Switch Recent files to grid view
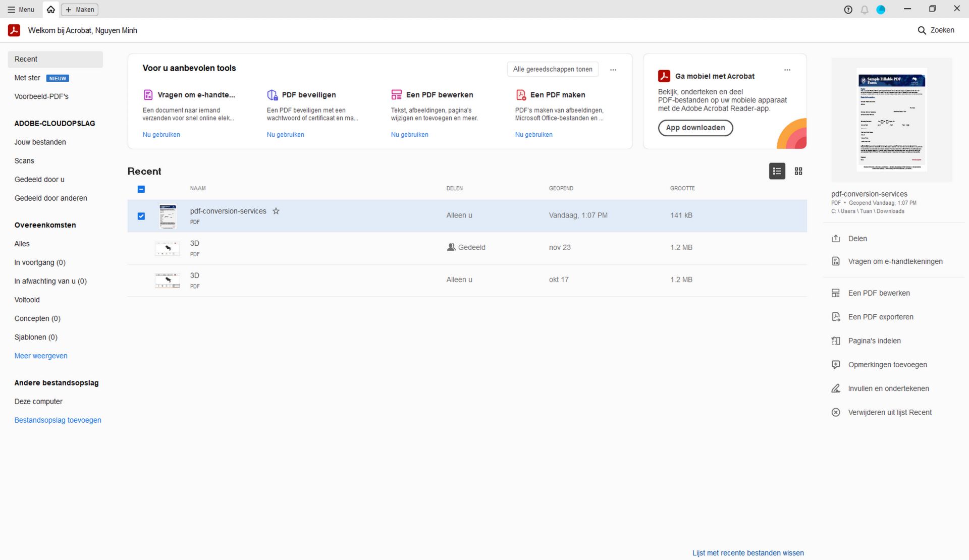969x560 pixels. (x=798, y=171)
